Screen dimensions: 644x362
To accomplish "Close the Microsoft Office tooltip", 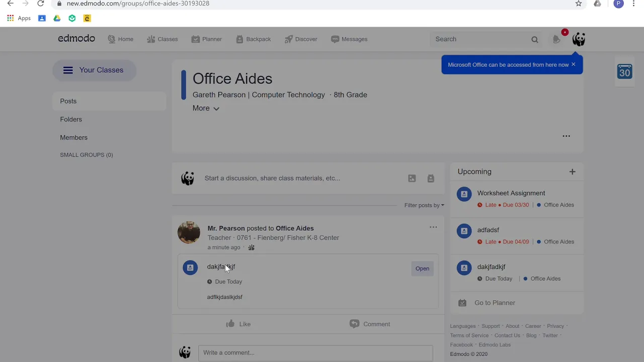I will [573, 64].
